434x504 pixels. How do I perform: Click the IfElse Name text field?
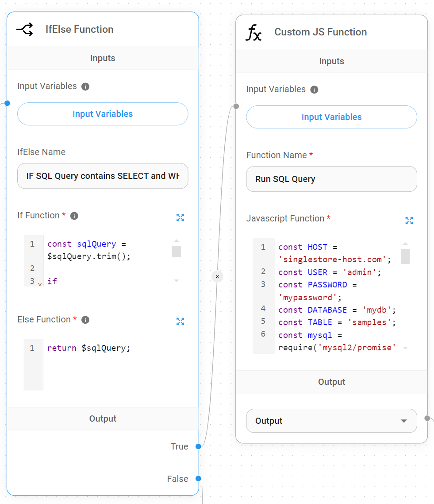tap(103, 176)
